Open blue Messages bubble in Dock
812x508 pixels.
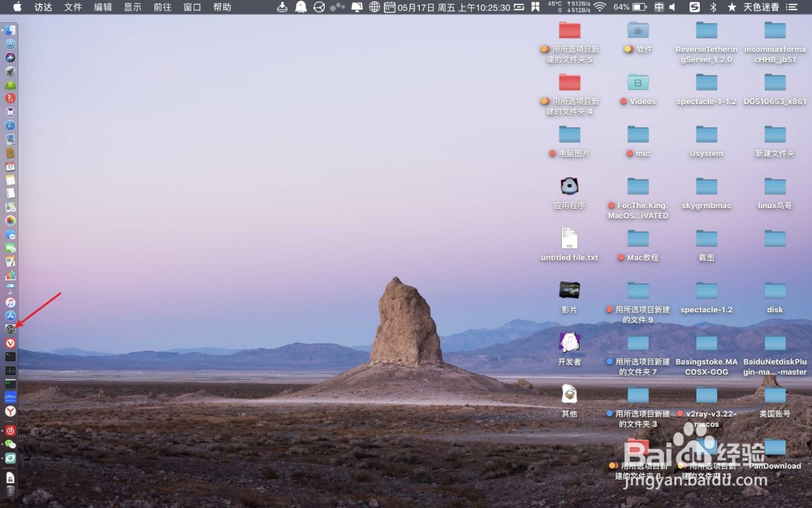coord(11,234)
